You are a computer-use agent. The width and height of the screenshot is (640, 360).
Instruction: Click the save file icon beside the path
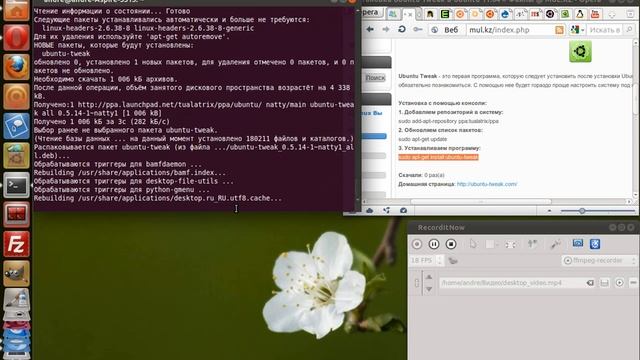tap(604, 282)
